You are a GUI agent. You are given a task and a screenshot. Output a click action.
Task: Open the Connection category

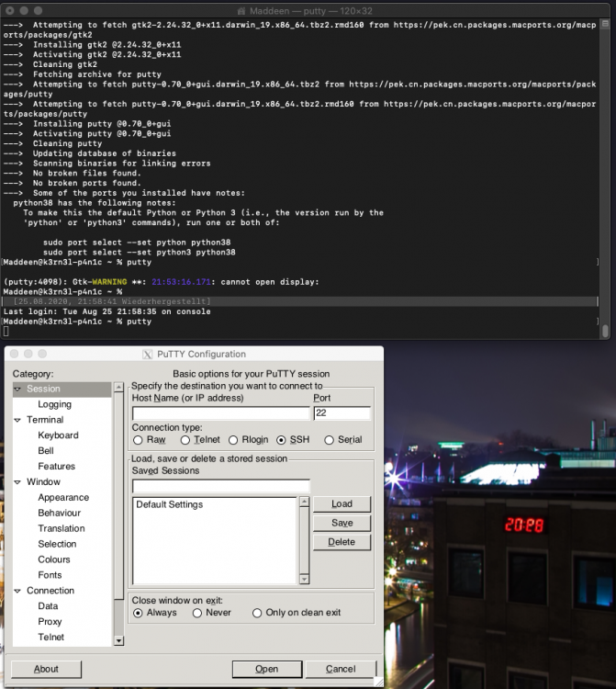tap(50, 591)
